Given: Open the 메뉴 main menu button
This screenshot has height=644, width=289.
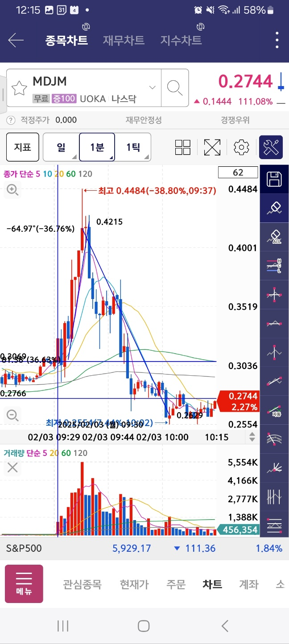Looking at the screenshot, I should click(x=24, y=584).
